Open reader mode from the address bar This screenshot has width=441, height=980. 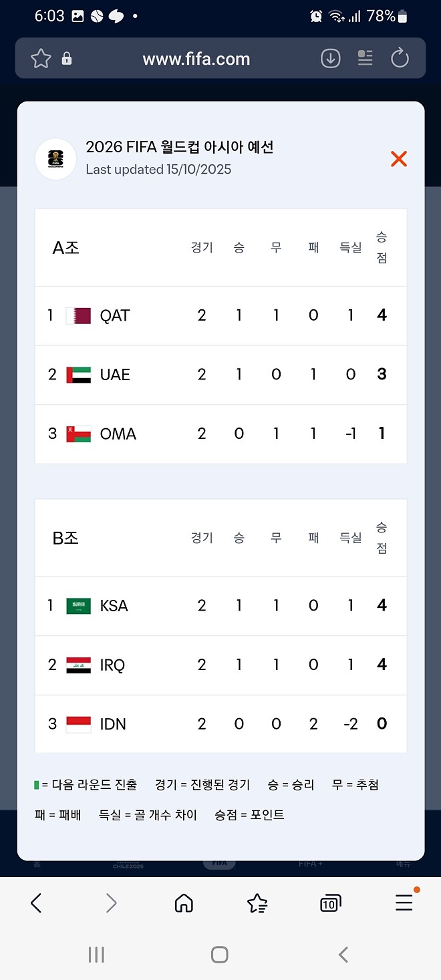coord(365,58)
